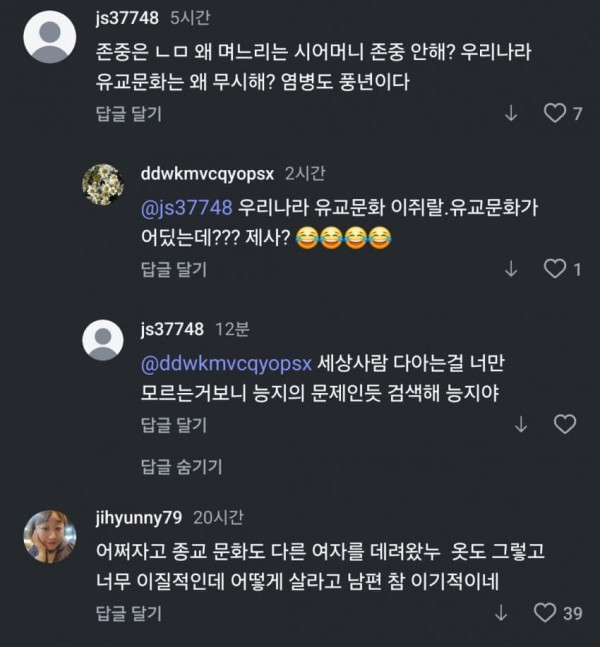Viewport: 600px width, 647px height.
Task: Reply to jihyunny79 via 답글 달기
Action: [129, 614]
